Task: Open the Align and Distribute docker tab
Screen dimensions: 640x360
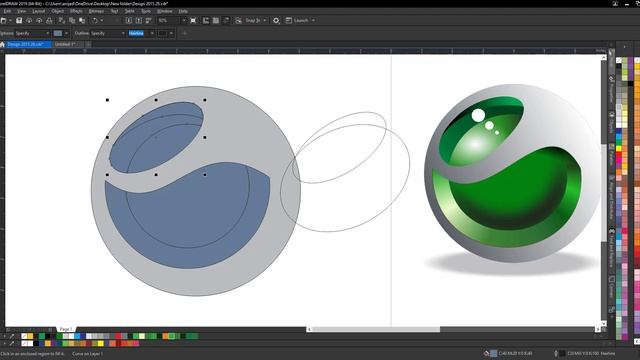Action: [x=611, y=198]
